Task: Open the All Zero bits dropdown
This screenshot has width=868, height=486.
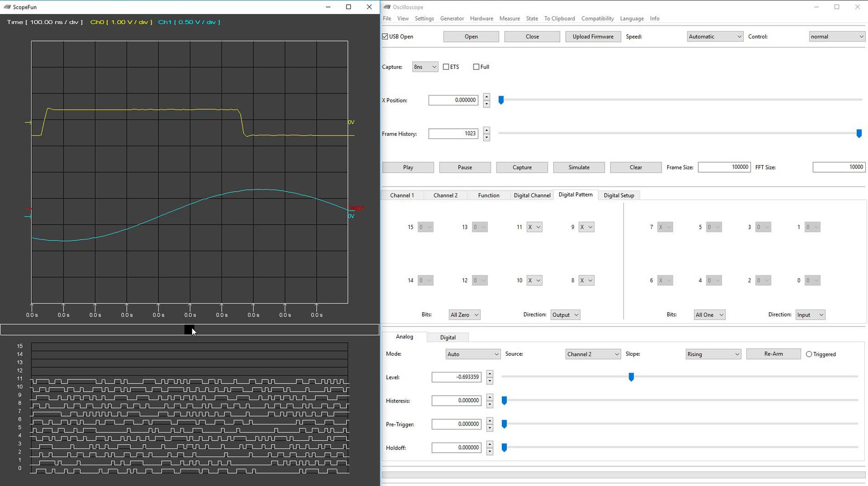Action: point(464,314)
